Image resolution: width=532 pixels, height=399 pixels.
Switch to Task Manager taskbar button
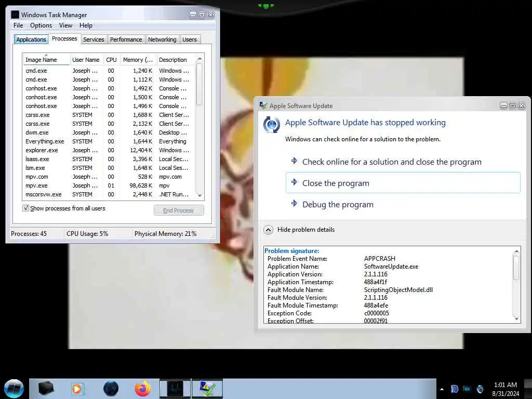tap(175, 389)
